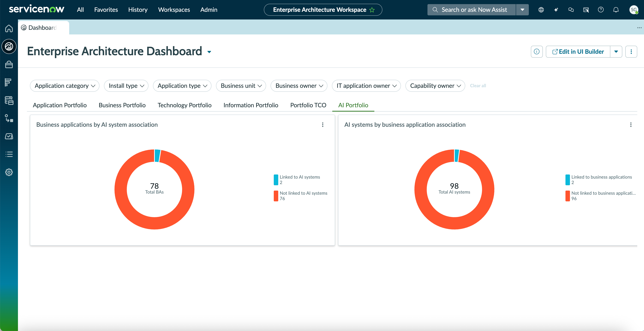The height and width of the screenshot is (331, 644).
Task: Click Not linked to AI systems legend swatch
Action: coord(276,196)
